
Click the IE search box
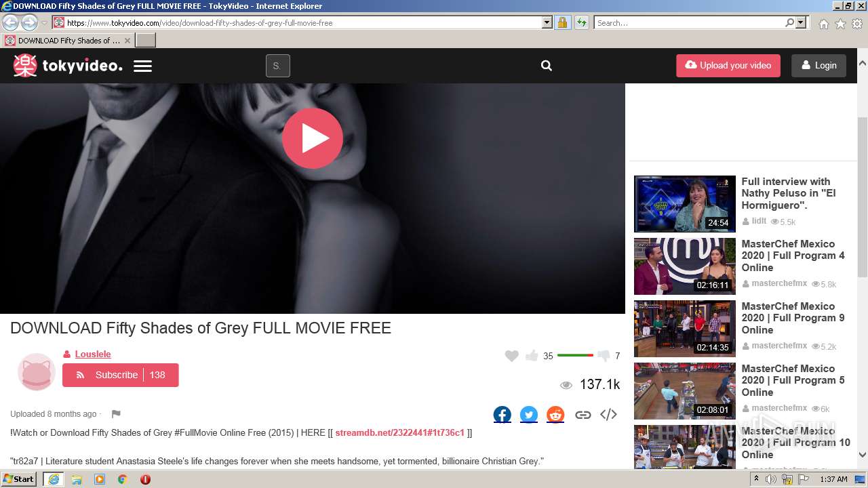pyautogui.click(x=689, y=22)
